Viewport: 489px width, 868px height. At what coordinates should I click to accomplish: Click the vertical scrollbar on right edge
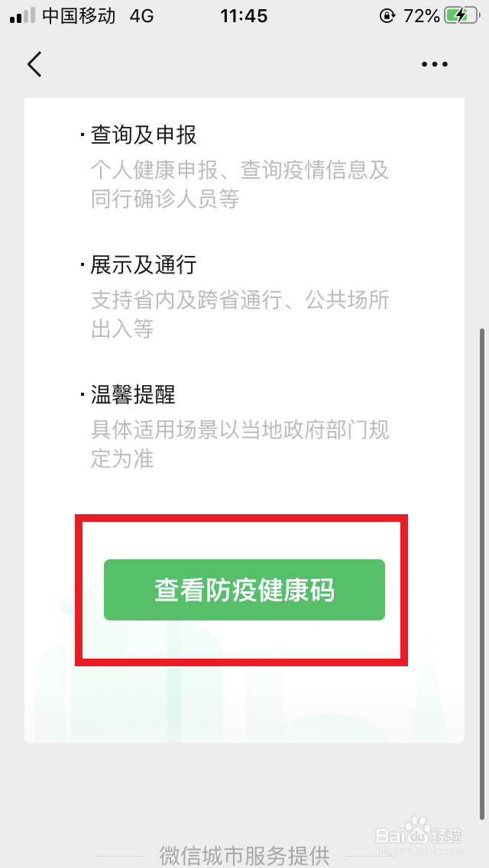(x=483, y=574)
